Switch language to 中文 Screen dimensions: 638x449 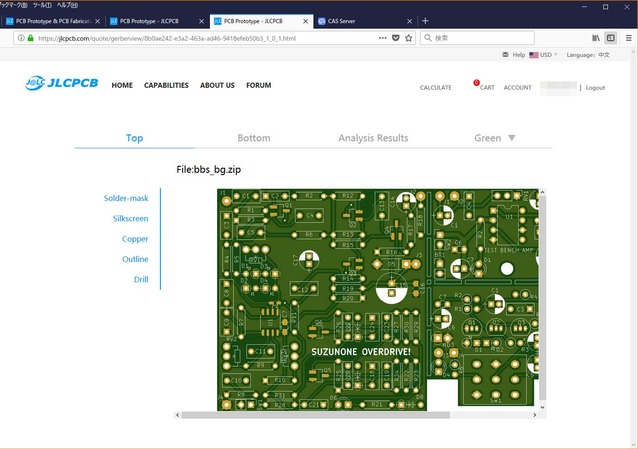(x=604, y=55)
